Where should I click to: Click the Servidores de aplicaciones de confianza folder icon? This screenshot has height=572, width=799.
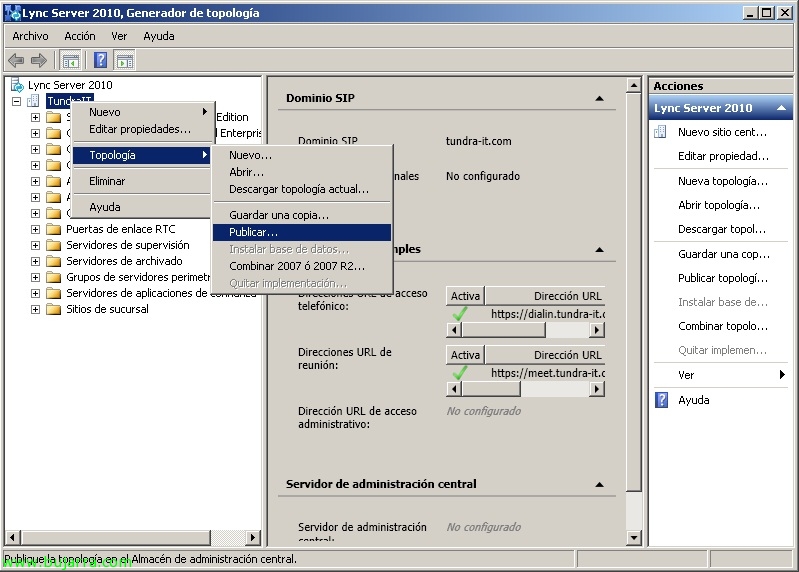[54, 293]
